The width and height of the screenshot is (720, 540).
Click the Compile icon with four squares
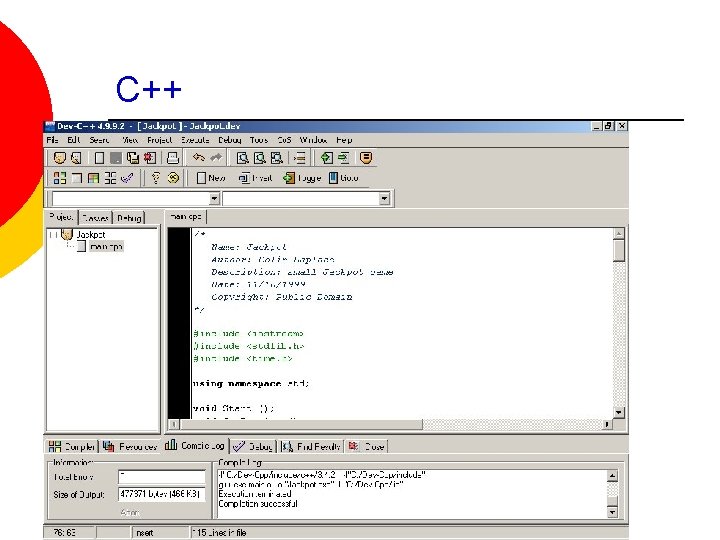(60, 178)
